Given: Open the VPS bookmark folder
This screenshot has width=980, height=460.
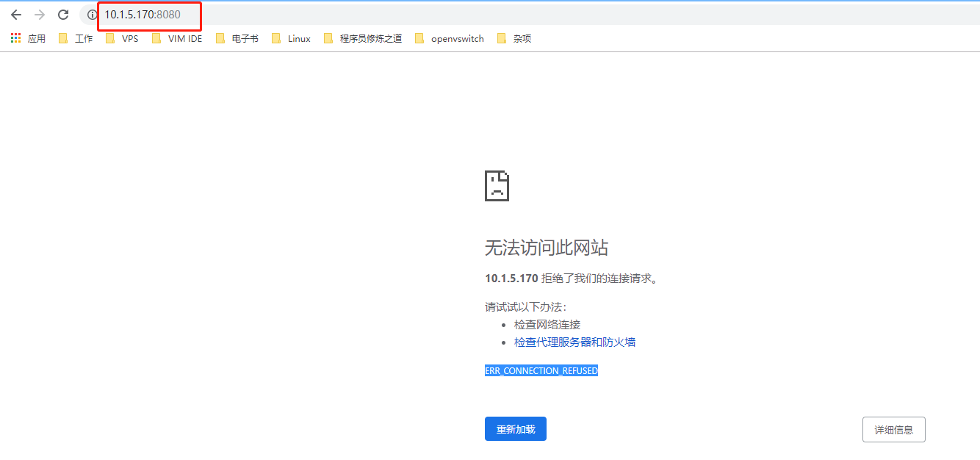Looking at the screenshot, I should tap(122, 38).
